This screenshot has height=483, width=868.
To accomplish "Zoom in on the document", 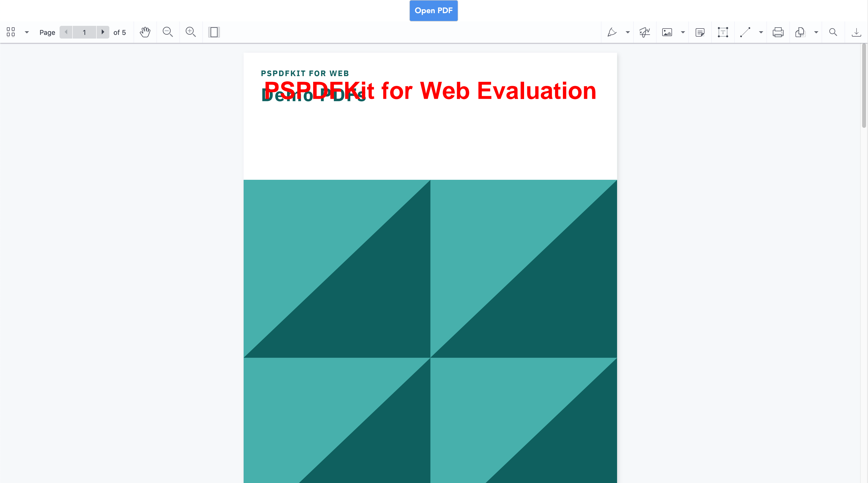I will [x=191, y=32].
